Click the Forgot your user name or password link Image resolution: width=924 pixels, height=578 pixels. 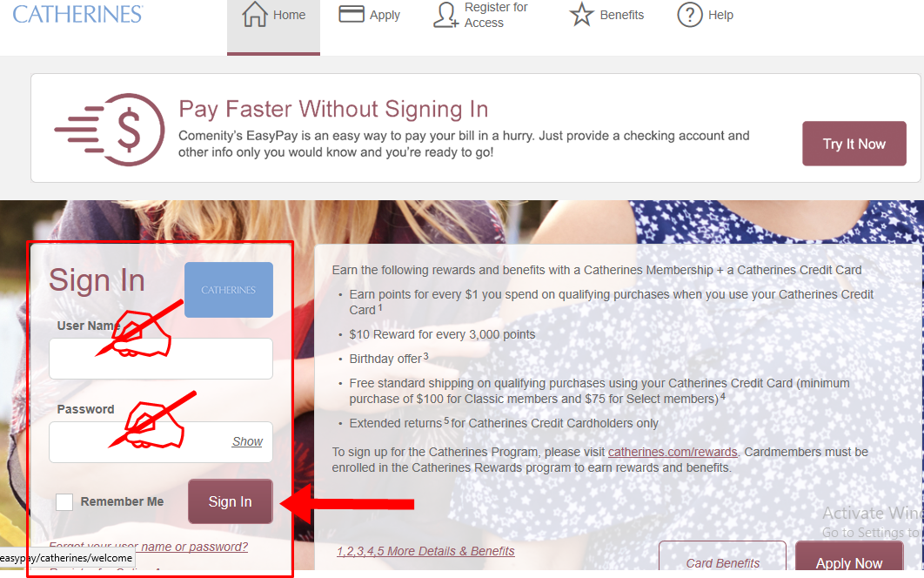149,547
